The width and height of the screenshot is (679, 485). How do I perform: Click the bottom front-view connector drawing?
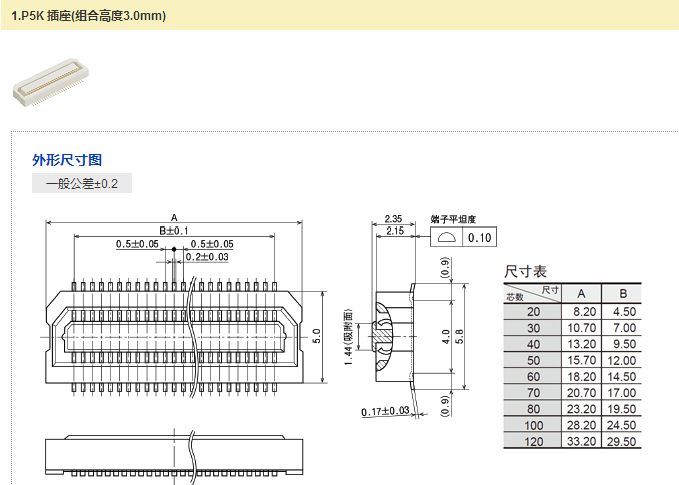pyautogui.click(x=173, y=455)
